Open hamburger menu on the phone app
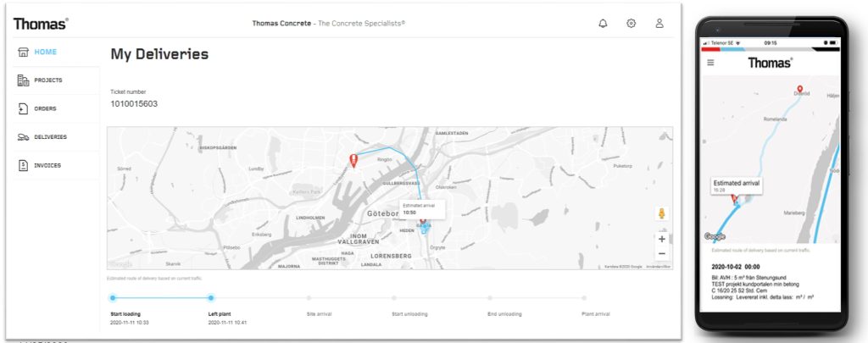The image size is (868, 343). point(711,63)
